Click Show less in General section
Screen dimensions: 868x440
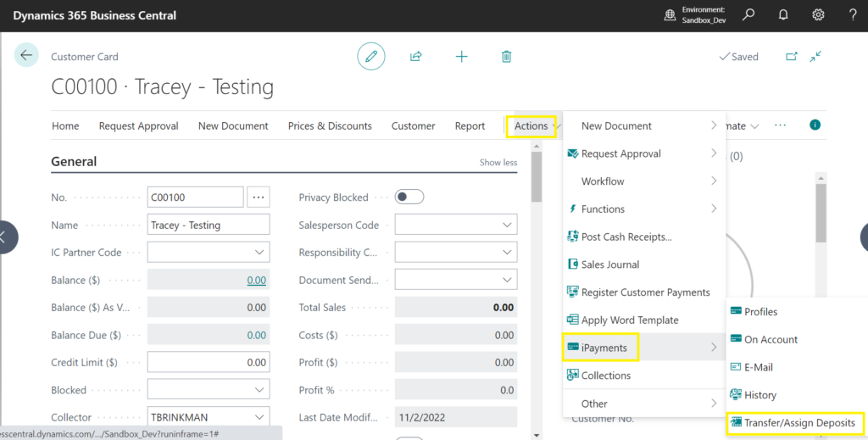(498, 163)
